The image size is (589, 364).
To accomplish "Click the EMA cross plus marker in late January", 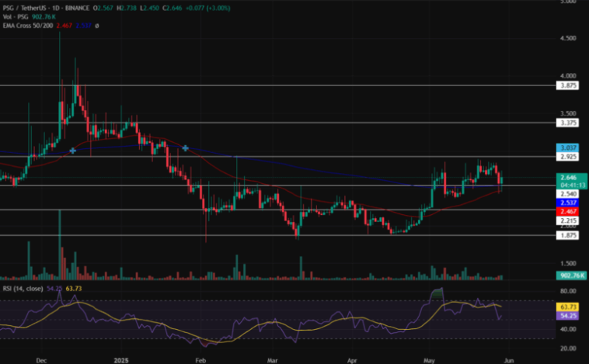I will [x=185, y=148].
